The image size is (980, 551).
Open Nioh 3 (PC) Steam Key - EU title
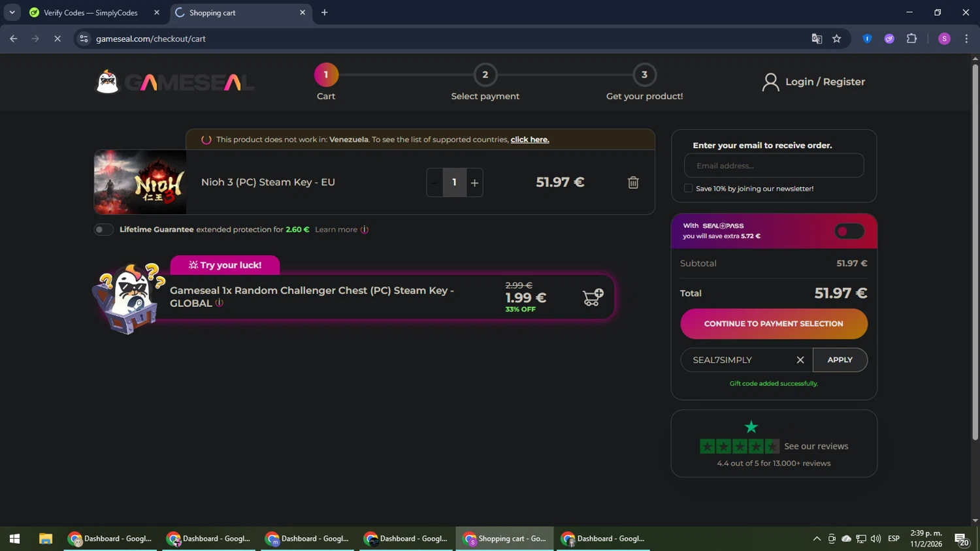coord(268,182)
